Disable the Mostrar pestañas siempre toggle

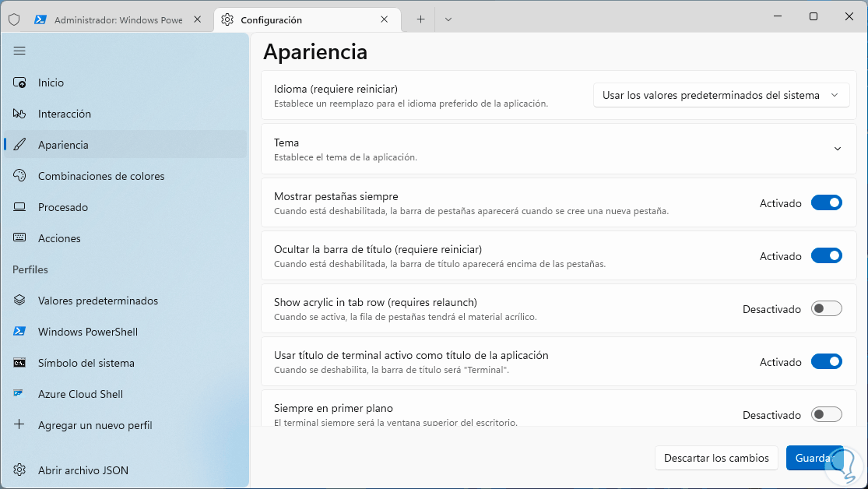tap(826, 203)
